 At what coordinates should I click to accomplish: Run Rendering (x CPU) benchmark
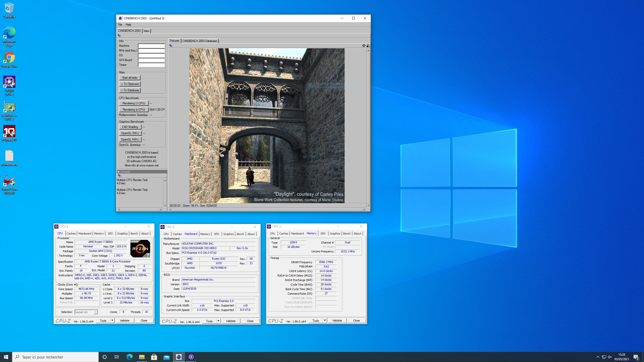[x=134, y=110]
